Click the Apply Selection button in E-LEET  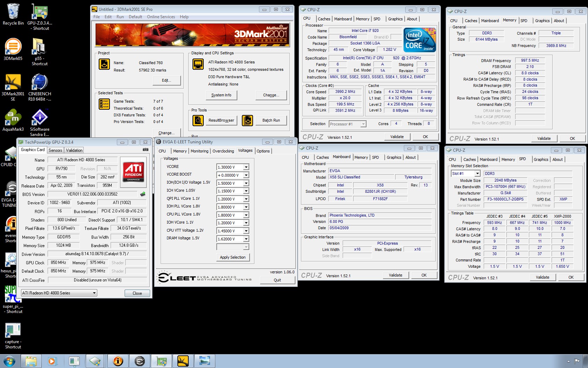(x=233, y=257)
